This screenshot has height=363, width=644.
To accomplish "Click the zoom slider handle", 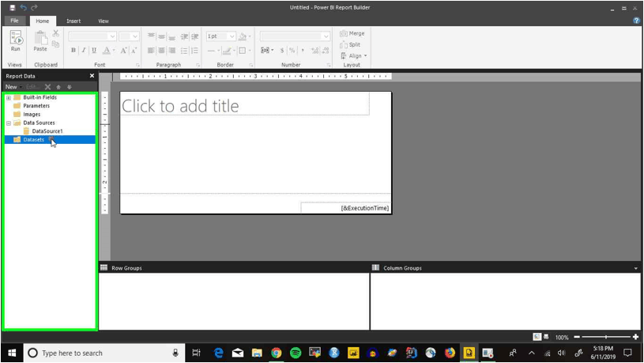I will [606, 337].
